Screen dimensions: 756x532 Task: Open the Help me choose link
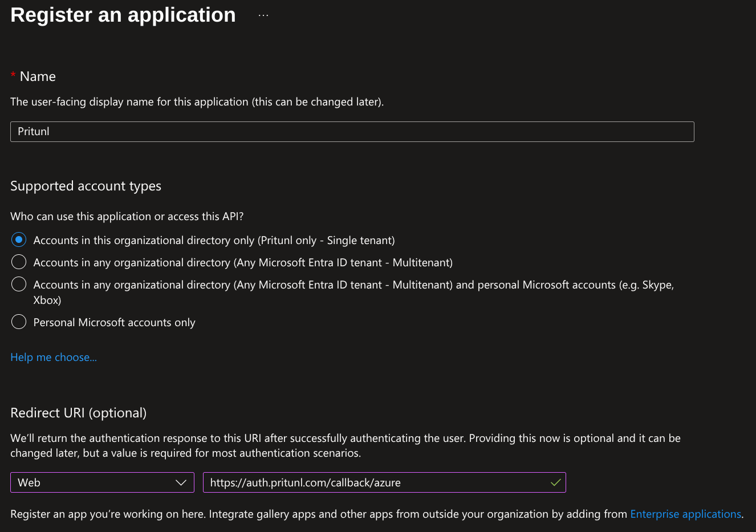[x=54, y=358]
